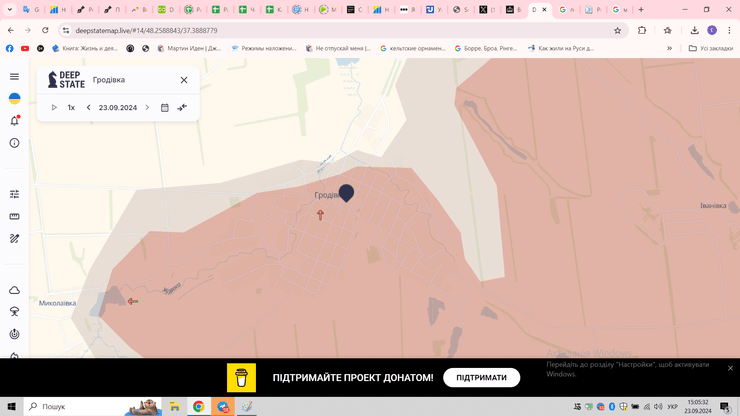
Task: Select the ruler distance measurement tool
Action: [14, 216]
